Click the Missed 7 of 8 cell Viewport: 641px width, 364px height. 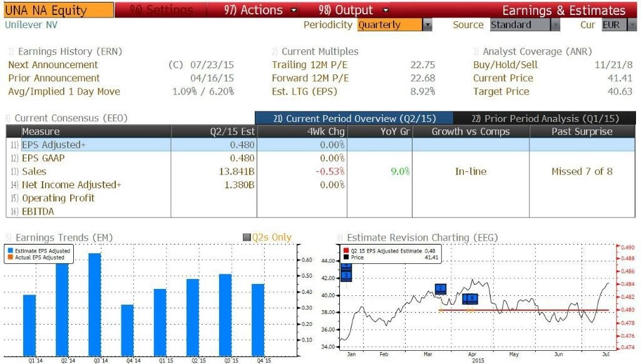(x=582, y=171)
